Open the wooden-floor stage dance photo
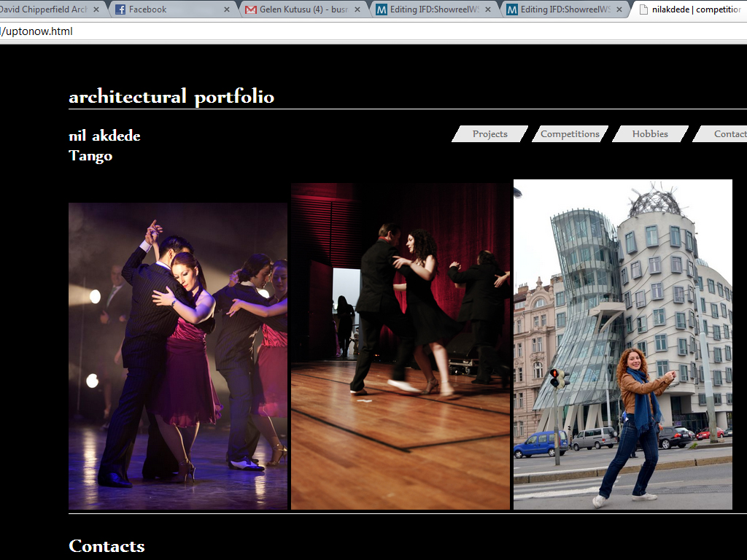 point(400,346)
